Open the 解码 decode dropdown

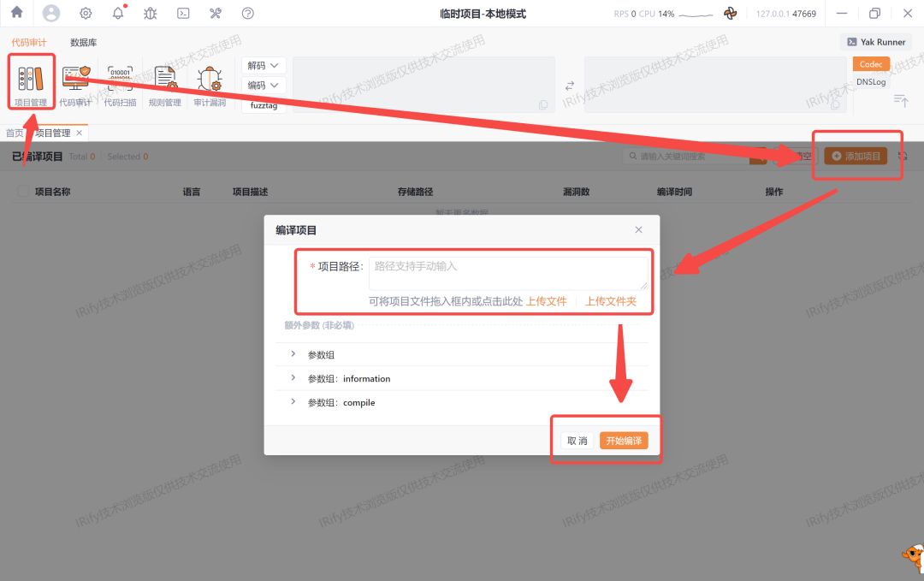264,65
